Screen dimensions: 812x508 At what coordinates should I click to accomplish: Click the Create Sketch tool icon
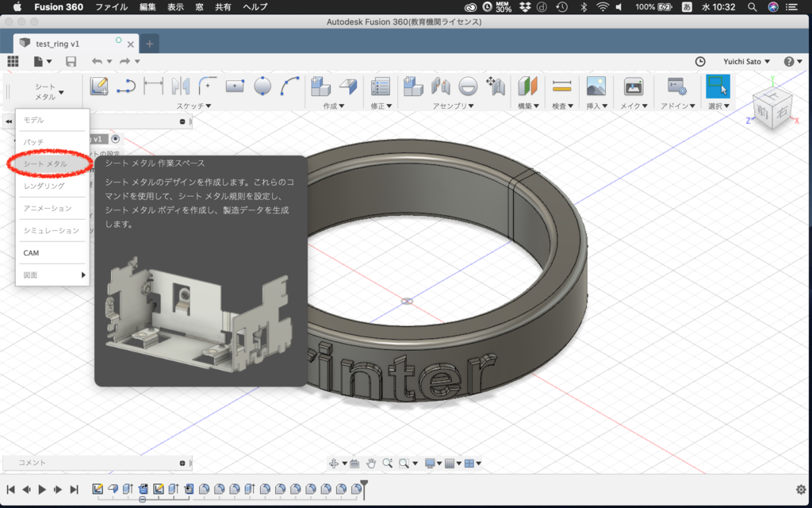[98, 86]
